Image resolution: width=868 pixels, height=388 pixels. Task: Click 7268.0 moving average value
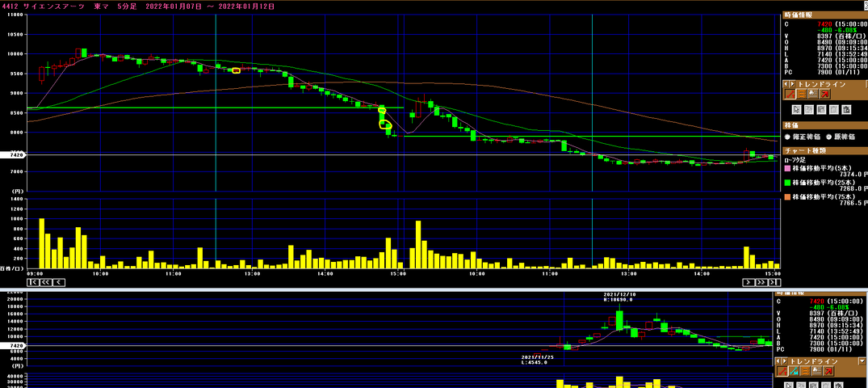click(853, 188)
